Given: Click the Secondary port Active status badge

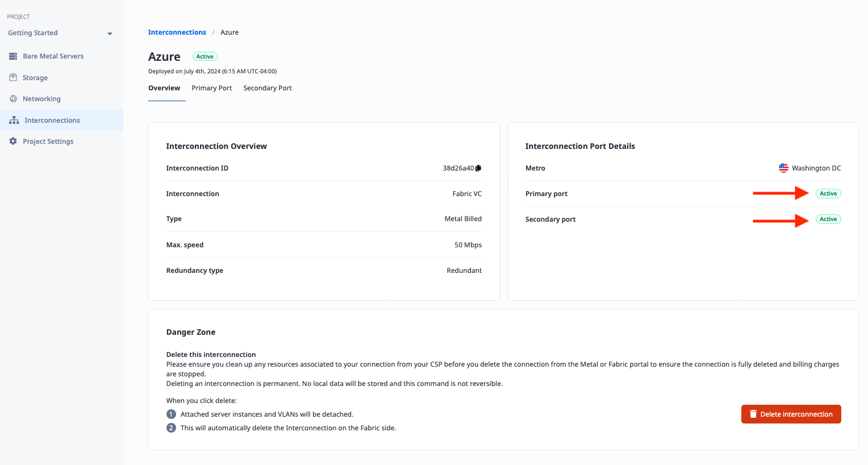Looking at the screenshot, I should pyautogui.click(x=828, y=219).
